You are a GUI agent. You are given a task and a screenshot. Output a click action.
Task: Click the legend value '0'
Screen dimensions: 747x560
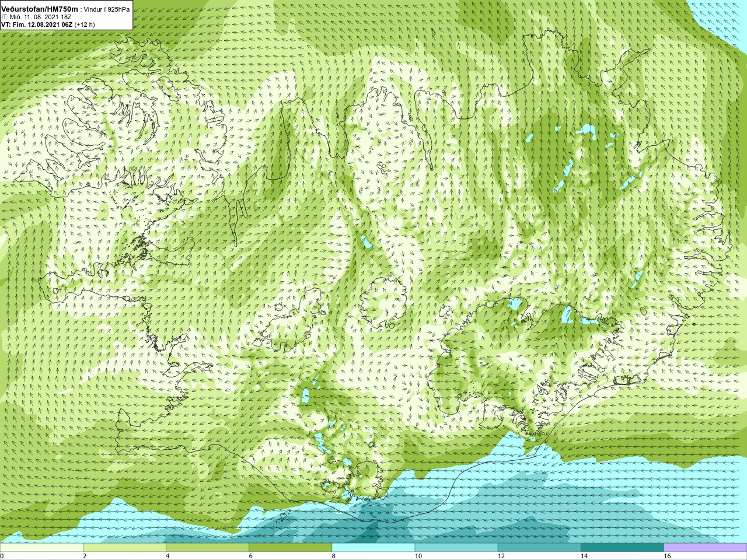point(2,556)
